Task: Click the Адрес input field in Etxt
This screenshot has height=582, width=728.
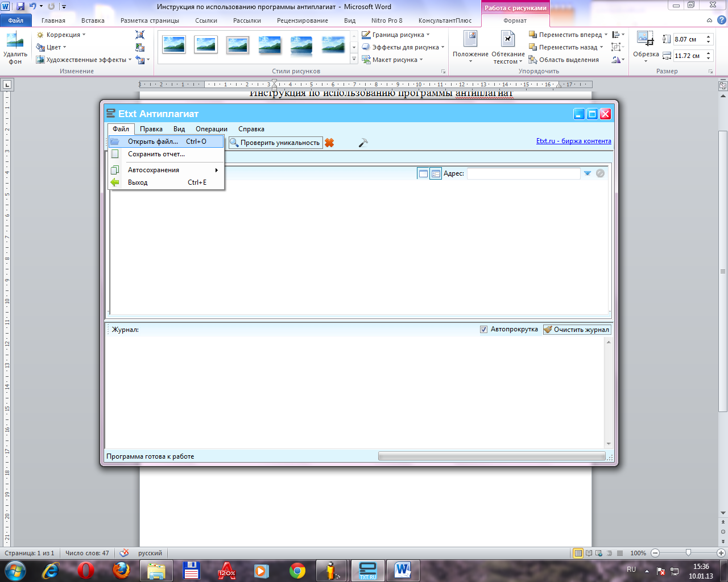Action: 523,173
